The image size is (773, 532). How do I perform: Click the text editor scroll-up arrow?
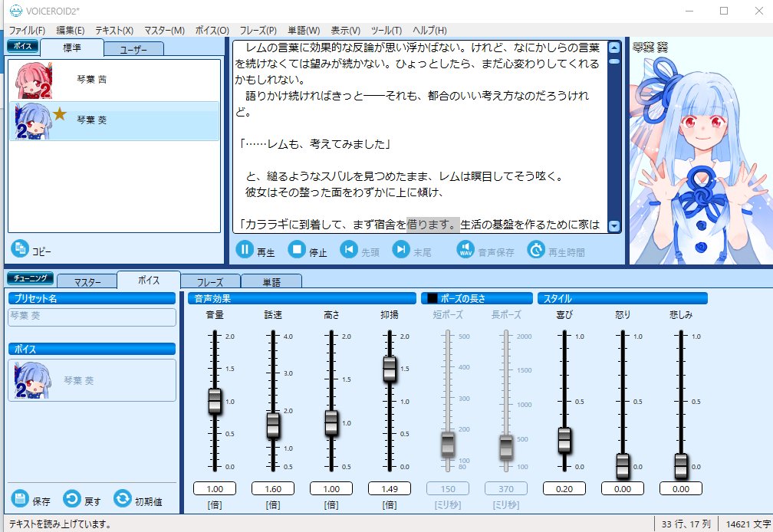614,48
